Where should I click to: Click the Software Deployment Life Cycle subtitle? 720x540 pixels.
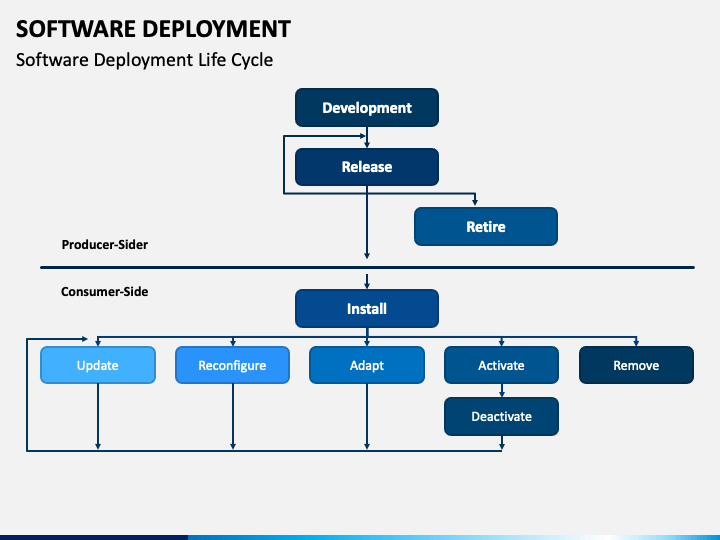coord(144,60)
